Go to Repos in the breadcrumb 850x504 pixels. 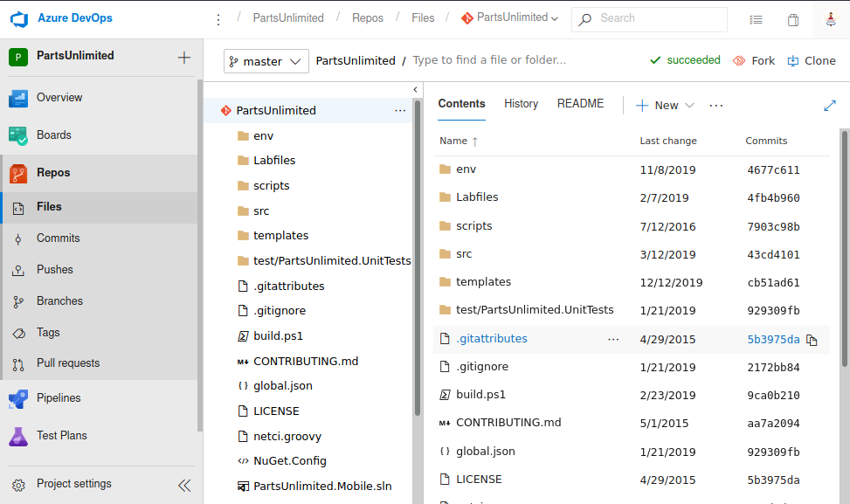[x=368, y=17]
